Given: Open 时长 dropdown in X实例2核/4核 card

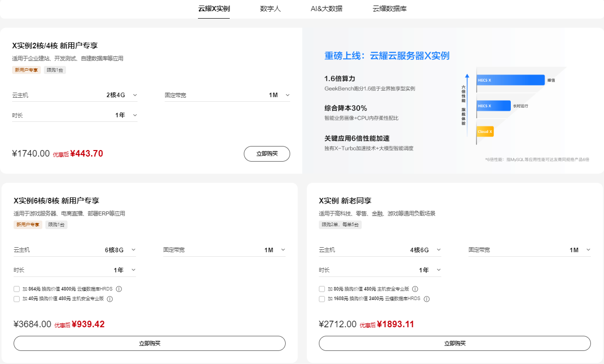Looking at the screenshot, I should [75, 115].
